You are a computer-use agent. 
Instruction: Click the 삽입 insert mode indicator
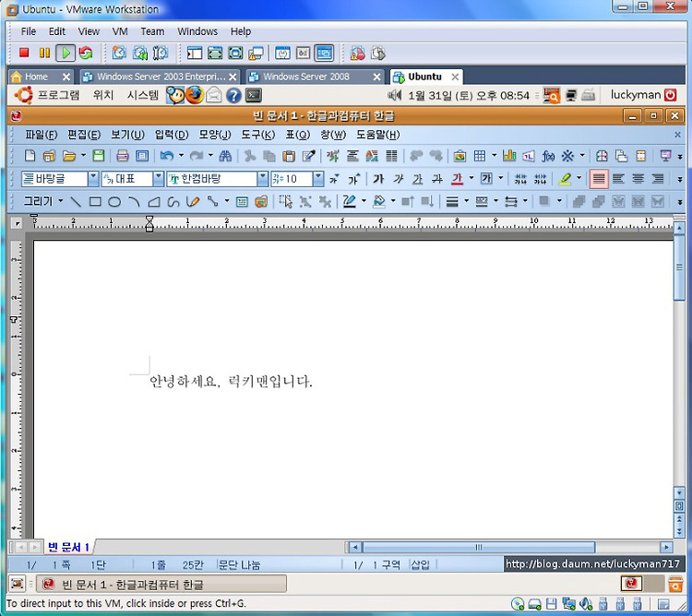pos(420,564)
